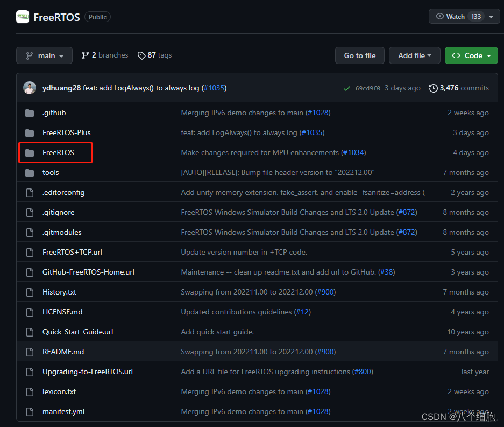Open commit hash 69cd9f0
The image size is (504, 427).
pos(368,88)
